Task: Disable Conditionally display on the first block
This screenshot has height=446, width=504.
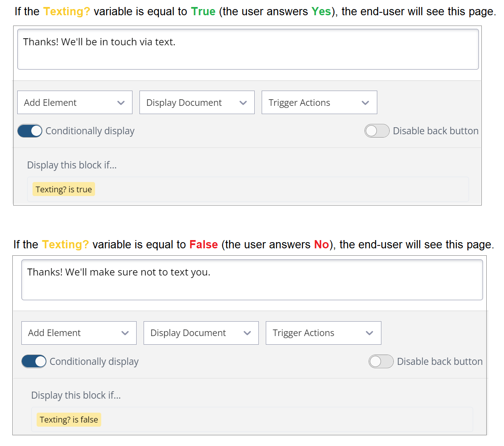Action: [x=29, y=131]
